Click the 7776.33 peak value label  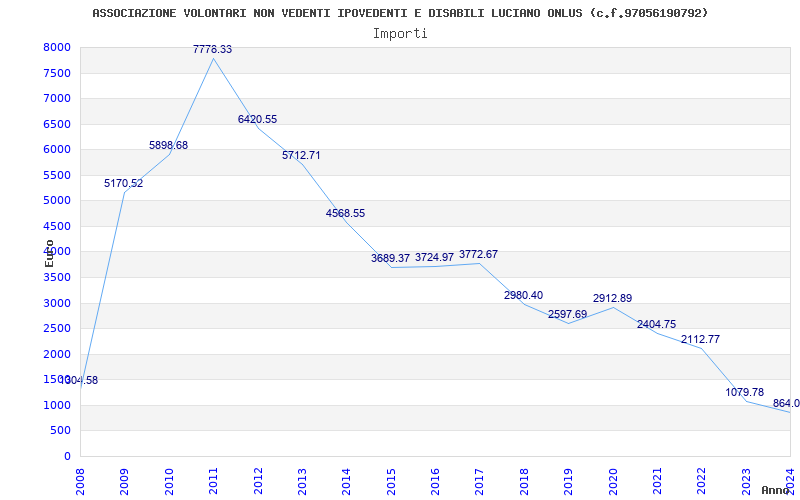213,49
